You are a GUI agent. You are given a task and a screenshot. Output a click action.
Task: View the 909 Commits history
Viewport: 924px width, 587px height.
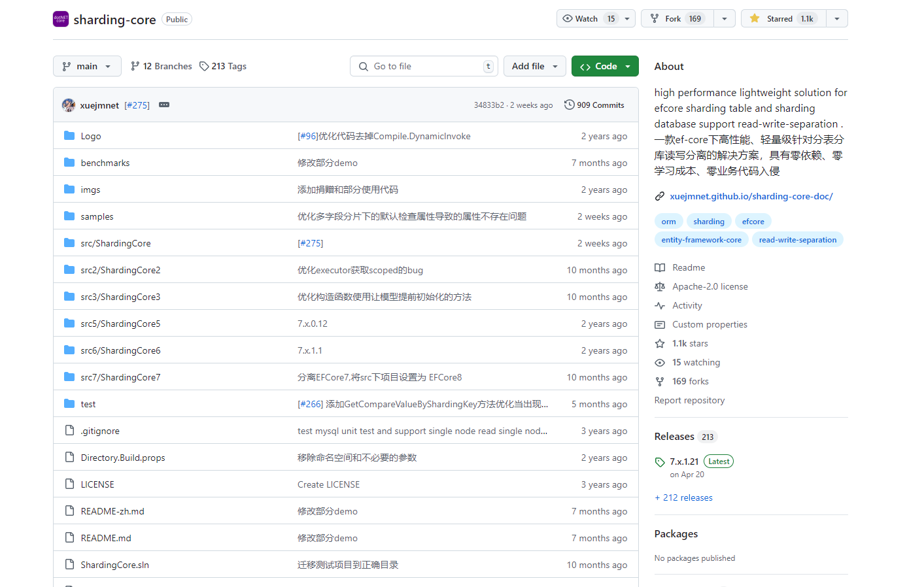594,105
